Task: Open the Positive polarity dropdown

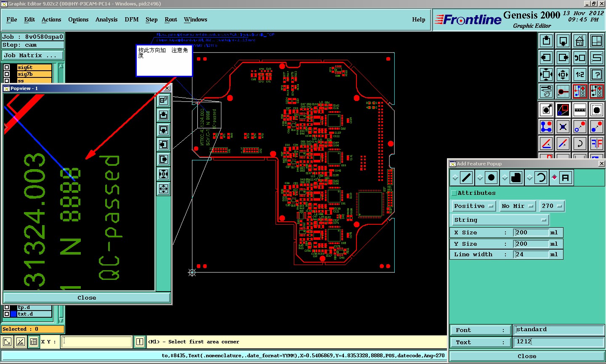Action: 474,206
